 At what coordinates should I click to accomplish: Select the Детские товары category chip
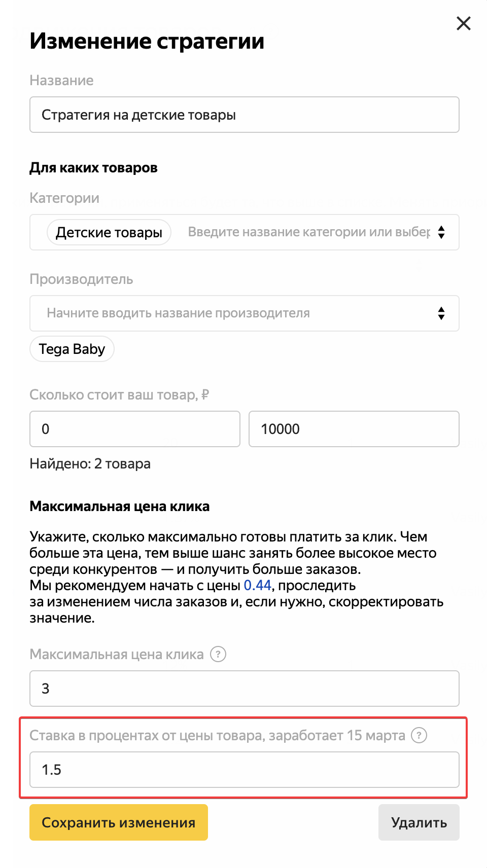point(109,233)
